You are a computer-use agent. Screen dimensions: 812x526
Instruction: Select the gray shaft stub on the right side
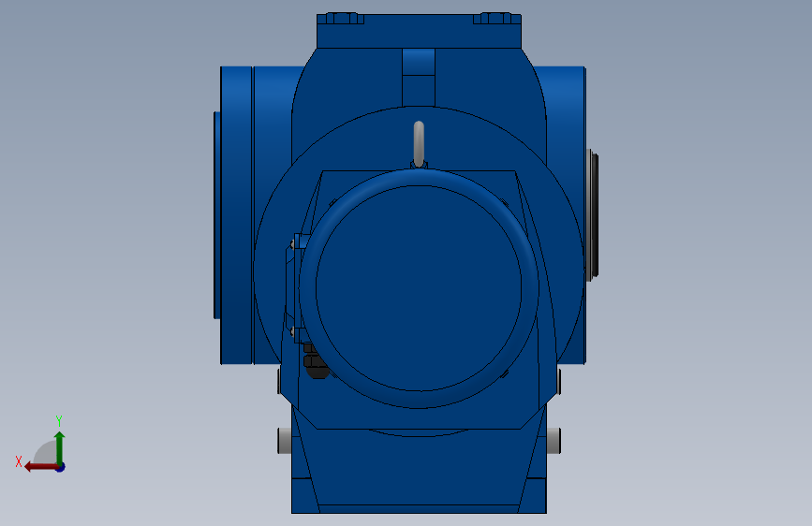(554, 441)
